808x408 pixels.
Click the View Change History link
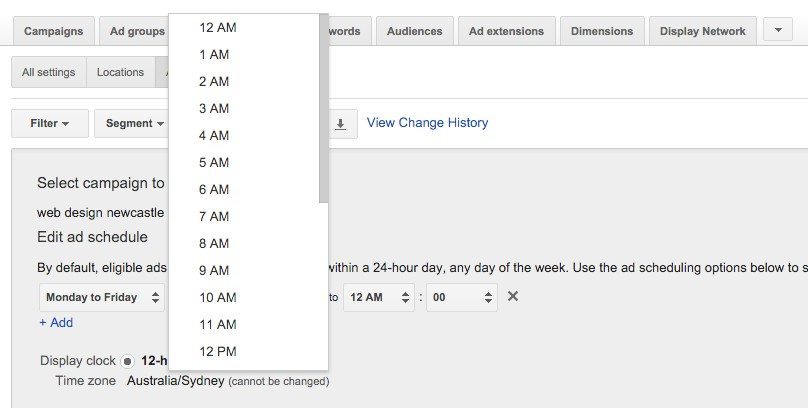(427, 123)
